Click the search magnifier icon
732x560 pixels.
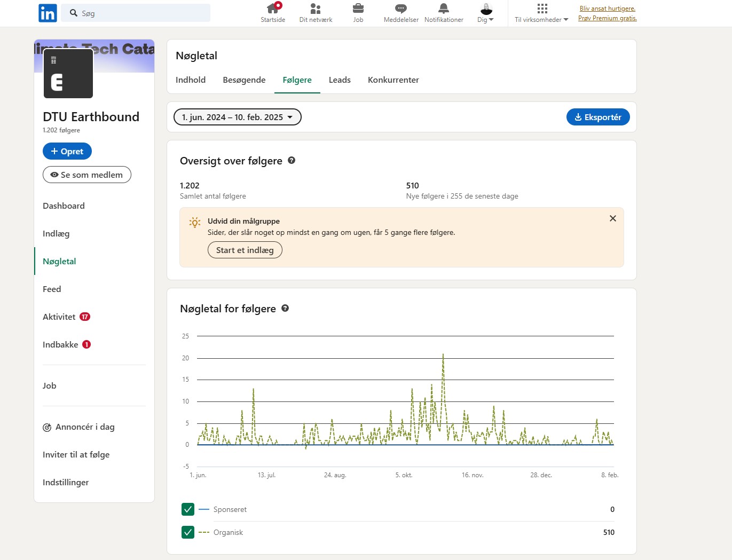[x=74, y=13]
